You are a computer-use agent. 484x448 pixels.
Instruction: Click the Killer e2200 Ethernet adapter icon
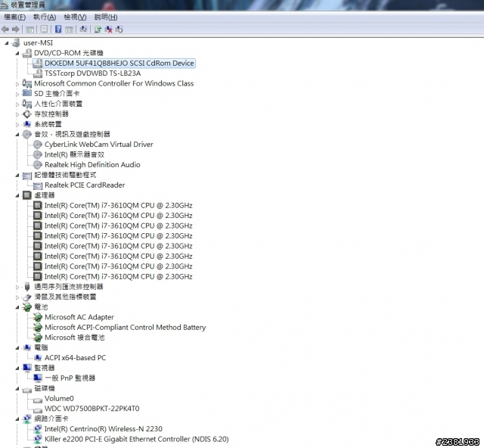point(38,439)
